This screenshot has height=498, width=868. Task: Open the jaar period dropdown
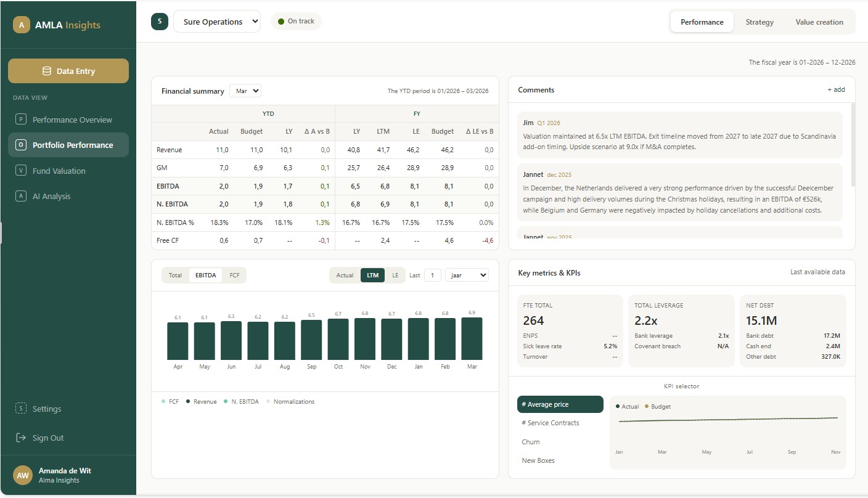pyautogui.click(x=467, y=276)
